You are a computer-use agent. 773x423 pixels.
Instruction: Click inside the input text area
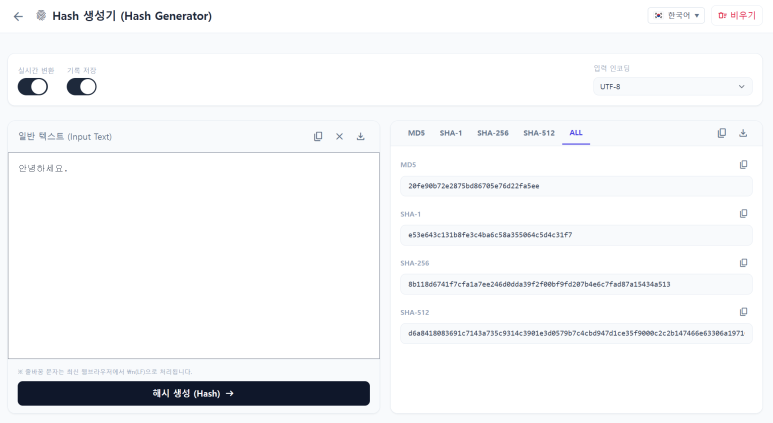tap(194, 255)
